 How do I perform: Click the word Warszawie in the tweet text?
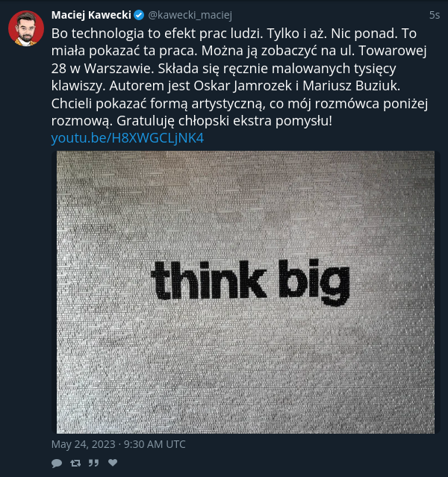click(119, 69)
